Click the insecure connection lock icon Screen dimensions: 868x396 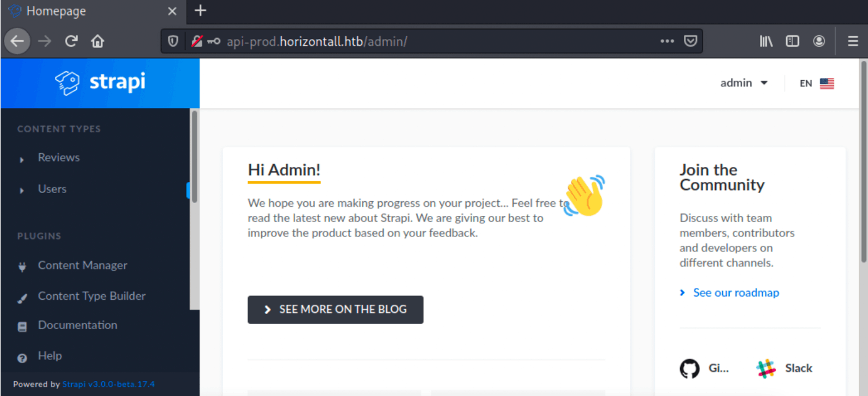tap(197, 42)
